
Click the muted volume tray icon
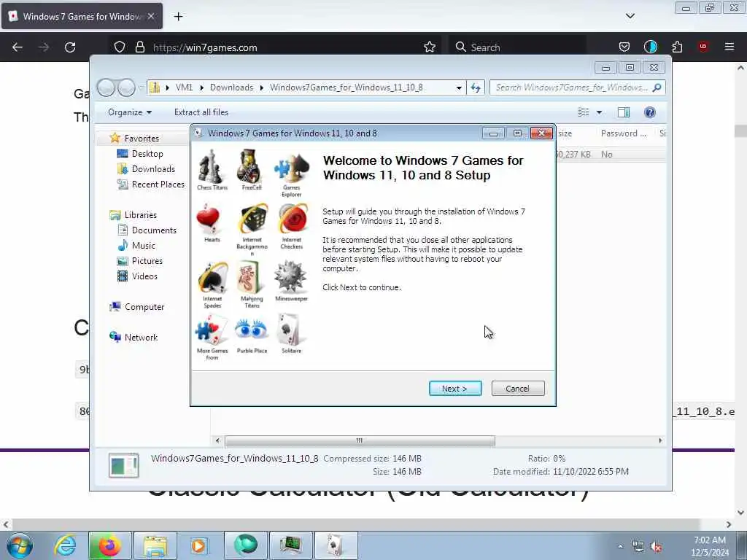656,547
